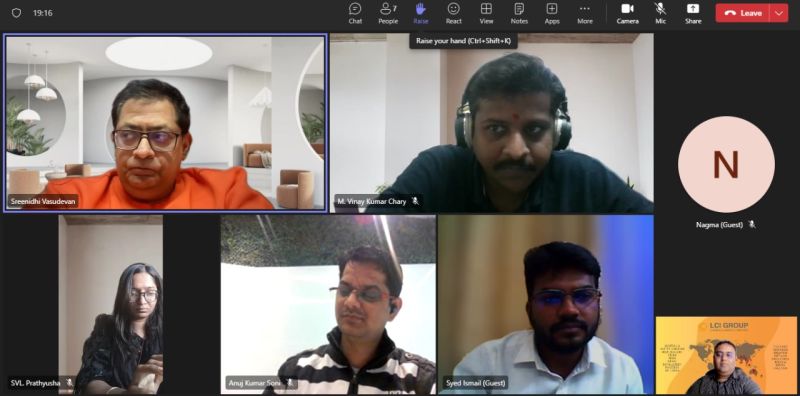Screen dimensions: 800x396
Task: Select Syed Ismail guest video tile
Action: (545, 304)
